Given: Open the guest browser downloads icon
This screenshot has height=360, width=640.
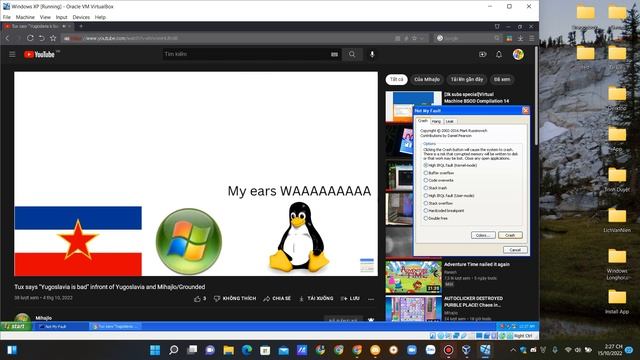Looking at the screenshot, I should (x=520, y=38).
